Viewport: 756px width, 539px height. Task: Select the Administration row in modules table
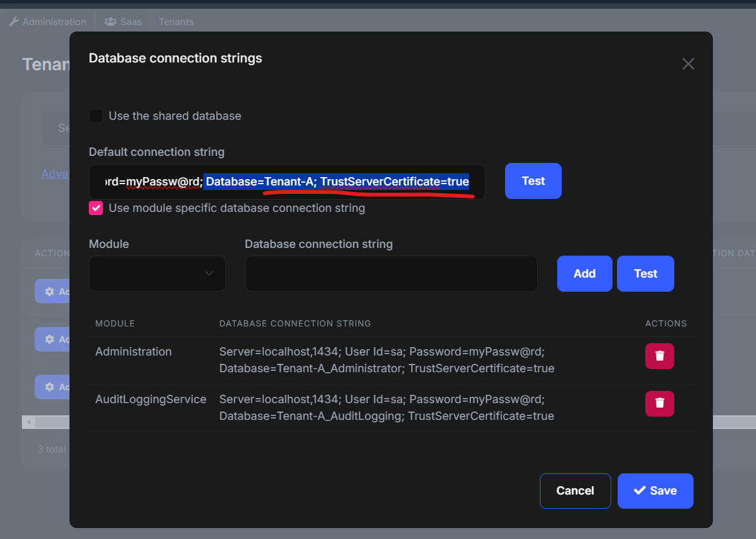tap(133, 352)
